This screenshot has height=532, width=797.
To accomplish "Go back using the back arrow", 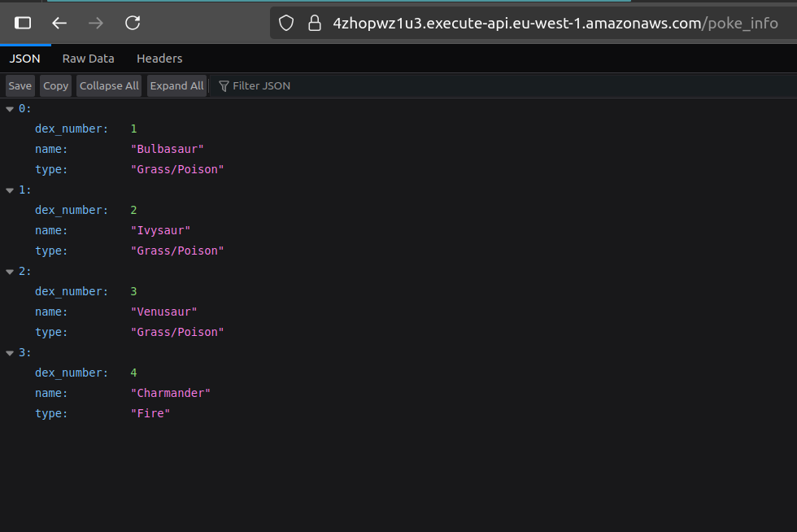I will coord(59,23).
